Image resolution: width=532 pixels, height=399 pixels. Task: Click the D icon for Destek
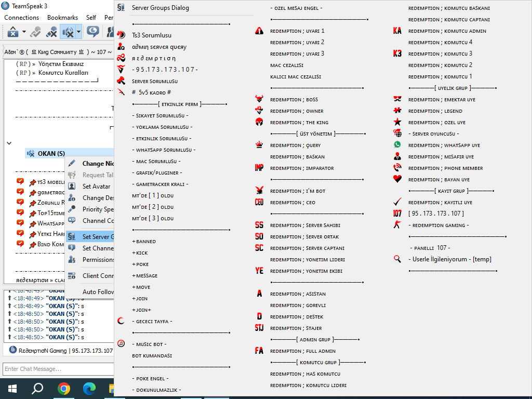click(259, 316)
